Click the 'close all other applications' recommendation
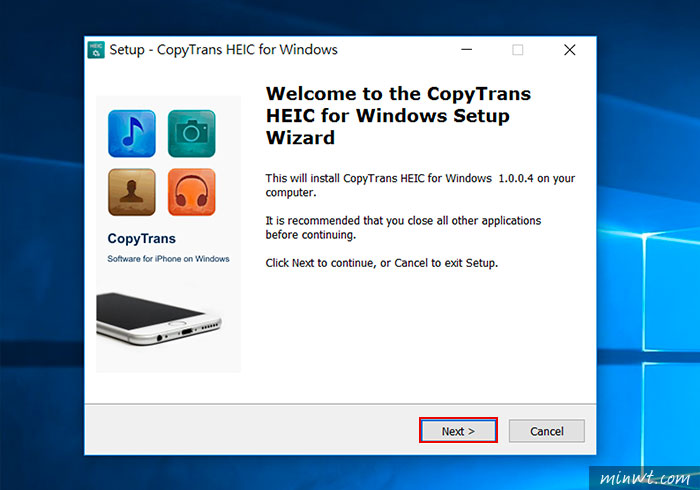700x490 pixels. click(x=403, y=228)
